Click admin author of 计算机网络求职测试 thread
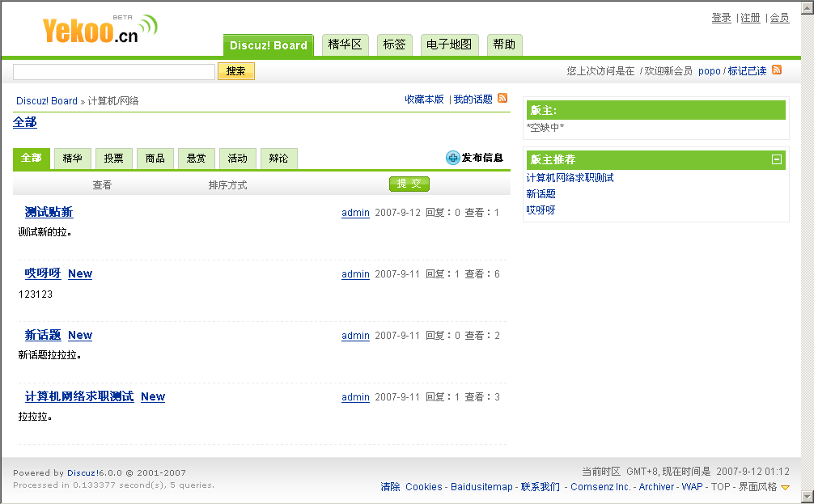814x504 pixels. click(x=355, y=397)
